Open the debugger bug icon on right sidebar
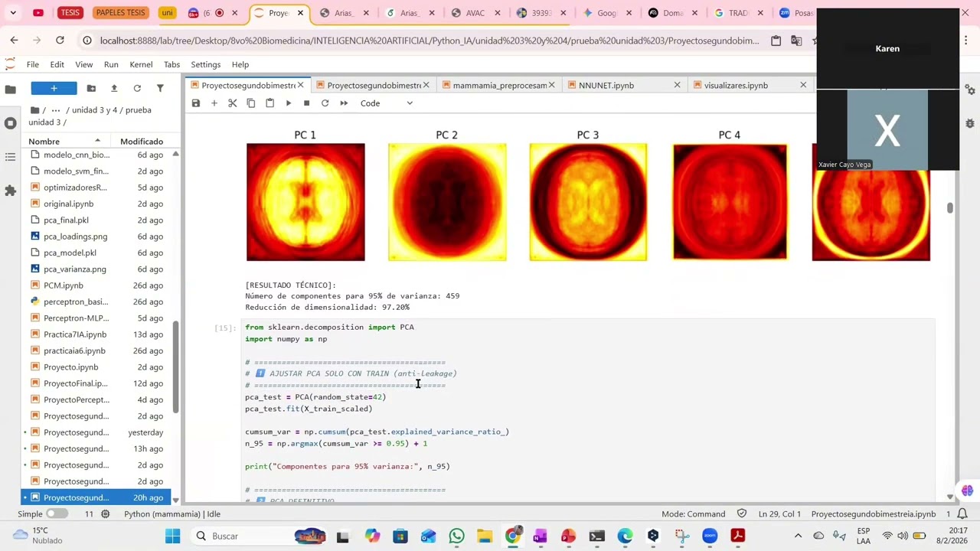Screen dimensions: 980x551 point(970,123)
